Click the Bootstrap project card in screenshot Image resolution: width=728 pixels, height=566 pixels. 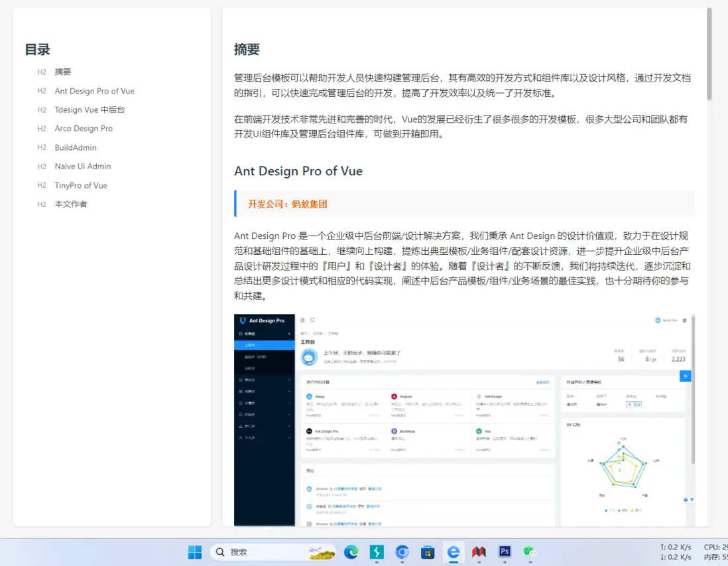(428, 440)
